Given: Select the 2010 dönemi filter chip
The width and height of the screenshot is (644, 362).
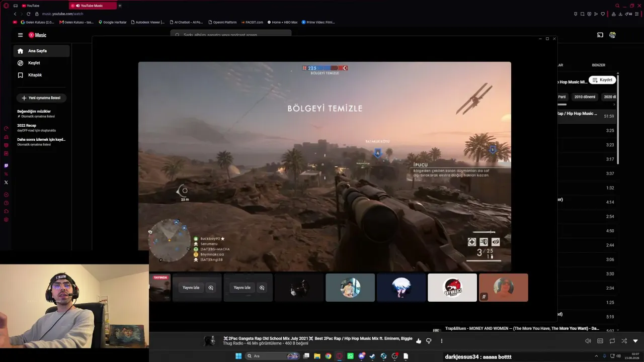Looking at the screenshot, I should click(x=585, y=97).
